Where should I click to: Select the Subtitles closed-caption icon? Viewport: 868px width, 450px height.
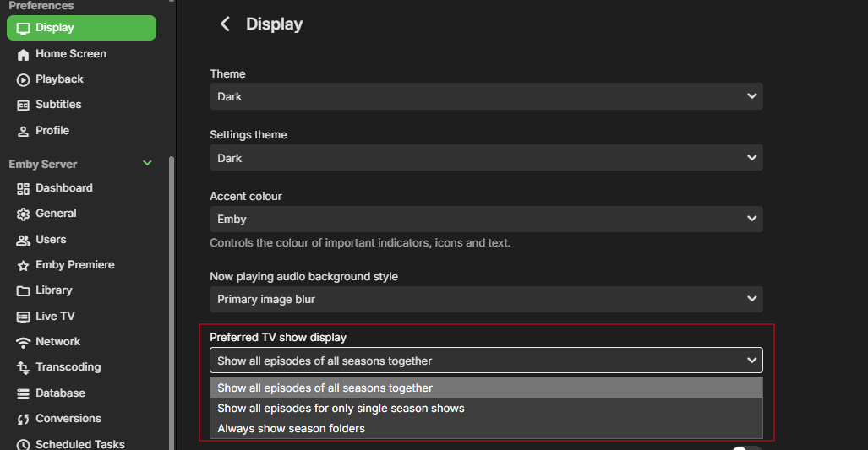click(23, 105)
